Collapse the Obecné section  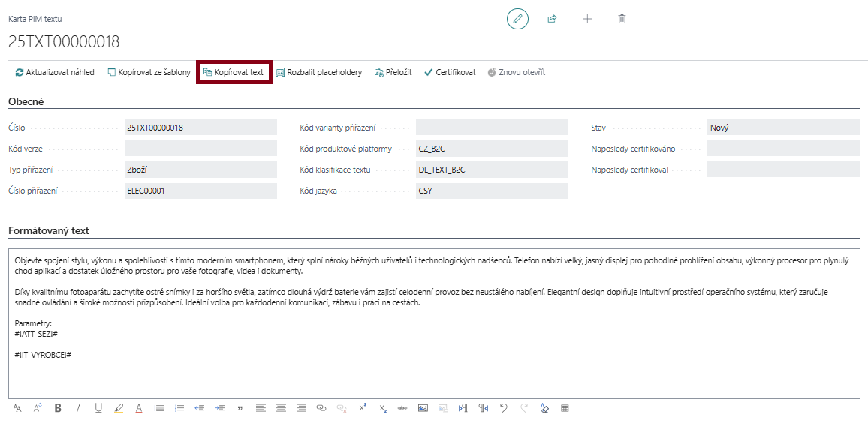26,101
